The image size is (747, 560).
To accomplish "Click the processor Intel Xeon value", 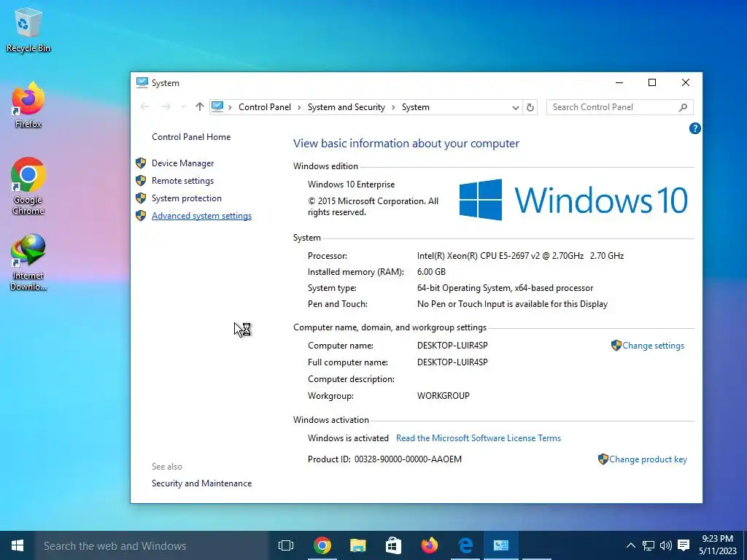I will click(x=520, y=256).
